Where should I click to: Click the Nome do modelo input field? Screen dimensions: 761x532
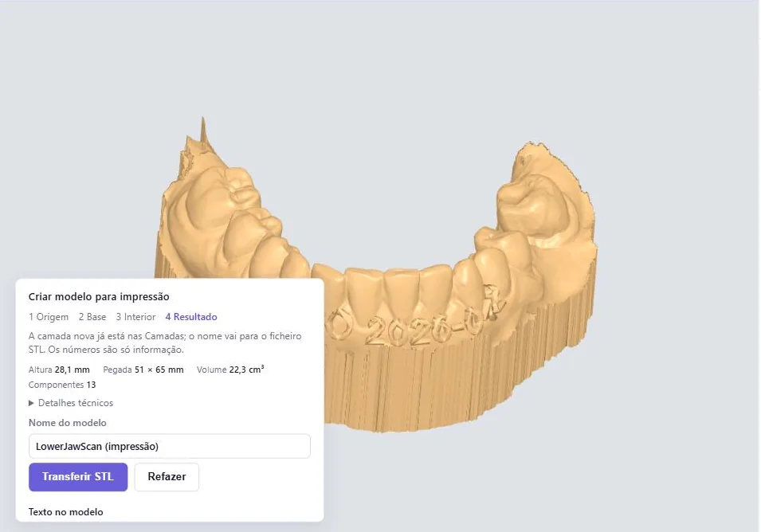tap(170, 446)
